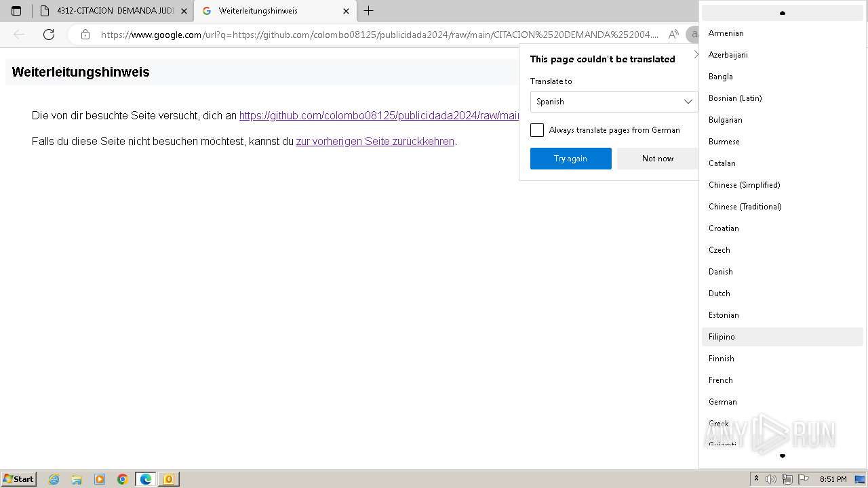Screen dimensions: 868x488
Task: Click the address bar URL
Action: tap(380, 35)
